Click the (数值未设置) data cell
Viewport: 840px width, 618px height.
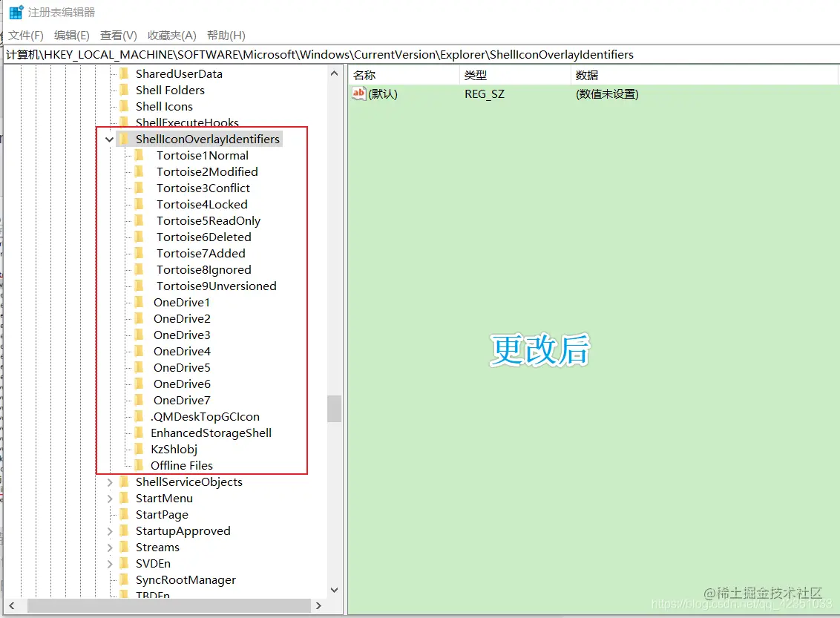point(607,94)
